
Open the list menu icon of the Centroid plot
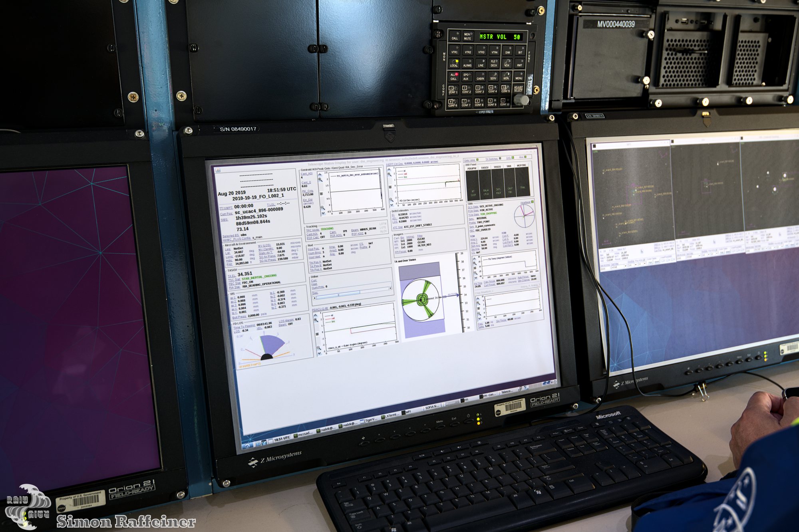tap(321, 194)
